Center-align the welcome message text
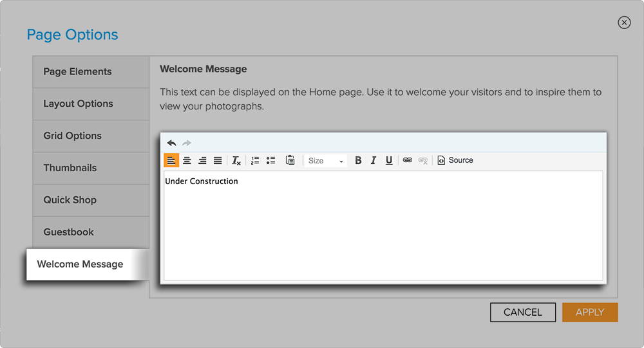This screenshot has width=644, height=348. tap(187, 160)
